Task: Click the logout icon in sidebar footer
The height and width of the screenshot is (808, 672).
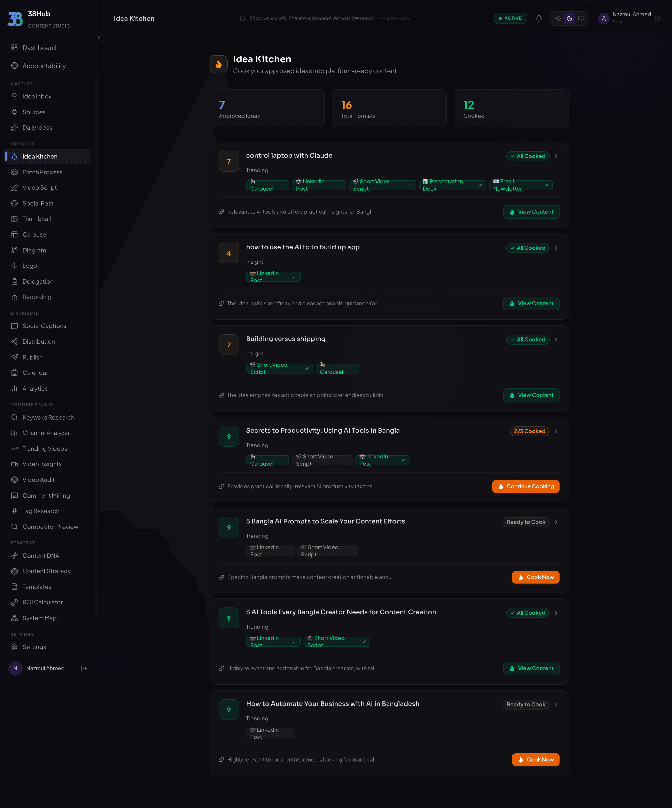Action: coord(84,668)
